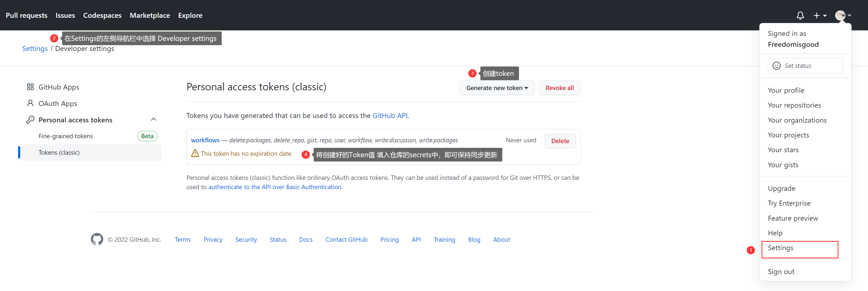The width and height of the screenshot is (868, 291).
Task: Click the Personal access tokens key icon
Action: pyautogui.click(x=30, y=120)
